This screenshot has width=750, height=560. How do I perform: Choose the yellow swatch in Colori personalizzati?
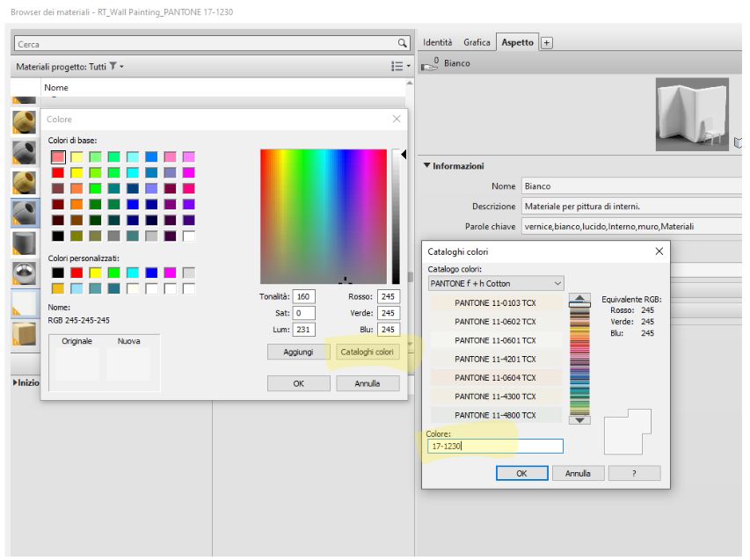(96, 273)
